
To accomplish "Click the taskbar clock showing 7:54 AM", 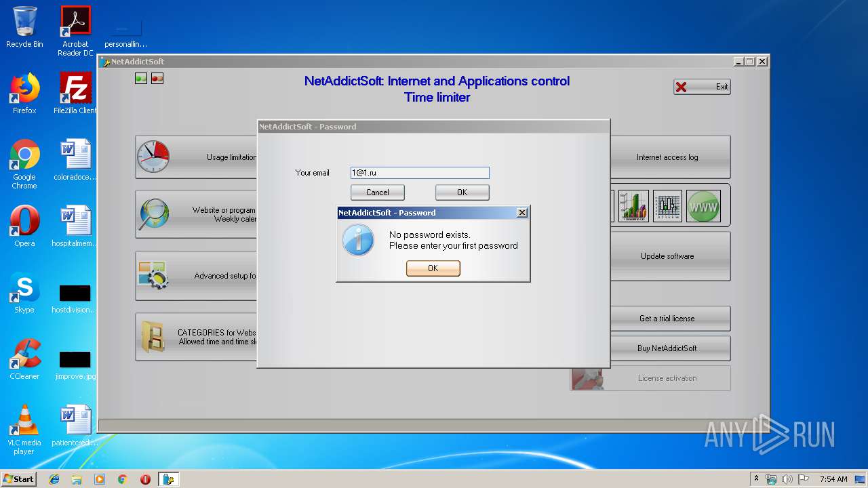I will [x=833, y=479].
